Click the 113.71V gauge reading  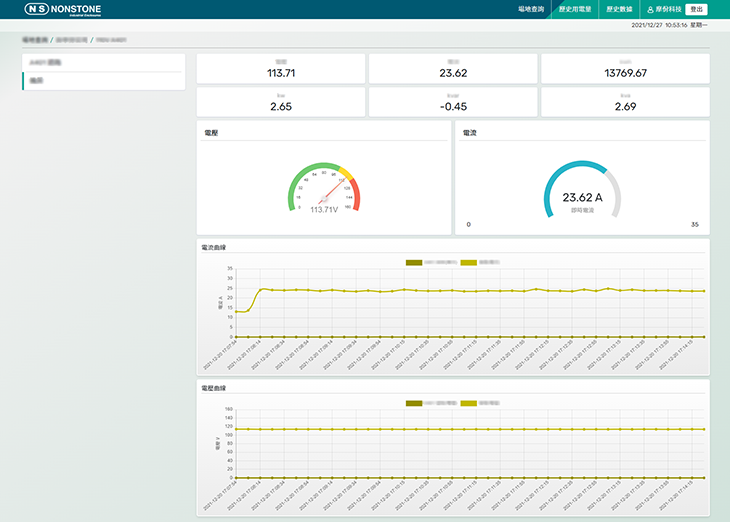coord(324,210)
